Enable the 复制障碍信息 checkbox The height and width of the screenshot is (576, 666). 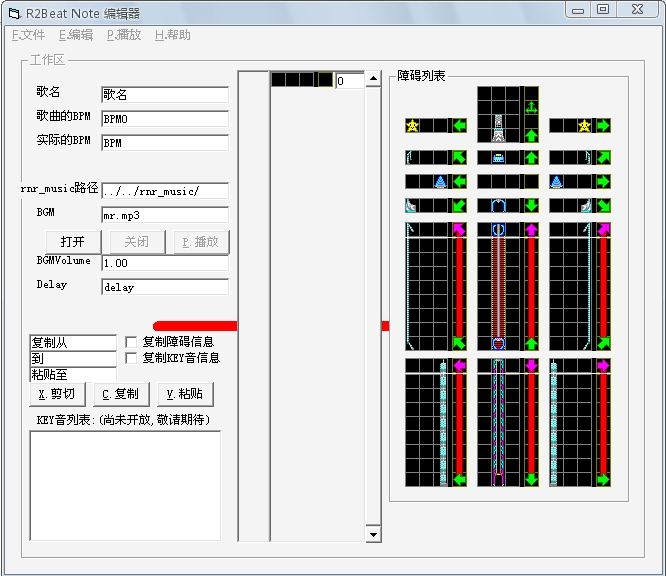point(131,342)
